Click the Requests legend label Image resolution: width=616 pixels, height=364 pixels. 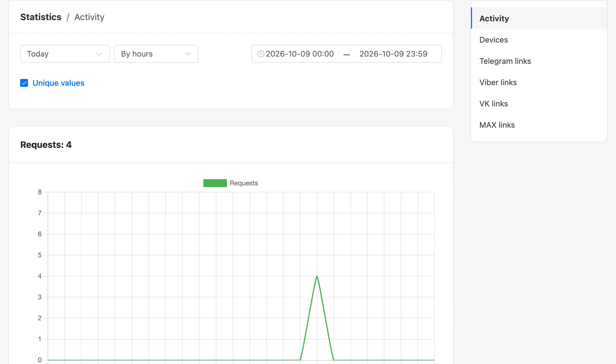[x=244, y=183]
